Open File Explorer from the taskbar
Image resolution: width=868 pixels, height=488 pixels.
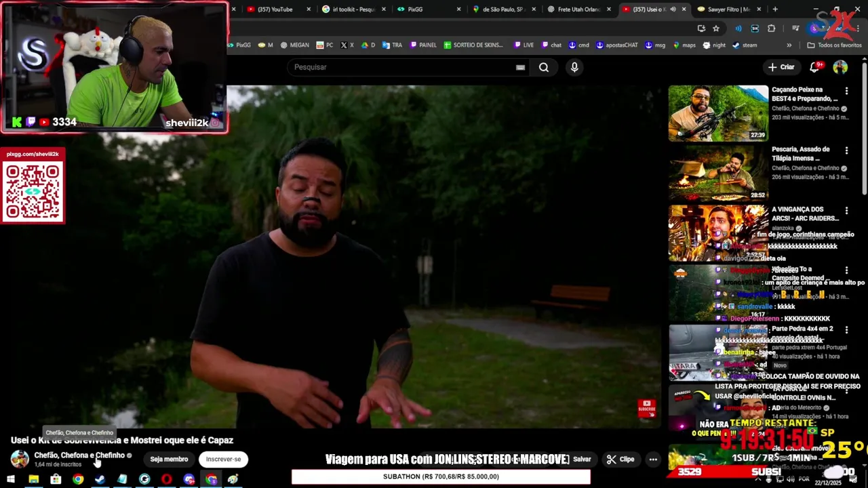coord(33,479)
